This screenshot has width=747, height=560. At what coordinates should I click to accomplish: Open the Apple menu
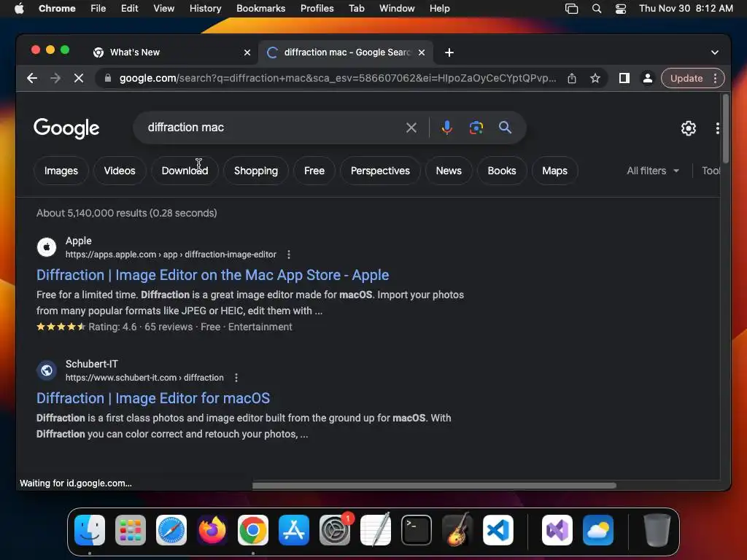click(19, 9)
